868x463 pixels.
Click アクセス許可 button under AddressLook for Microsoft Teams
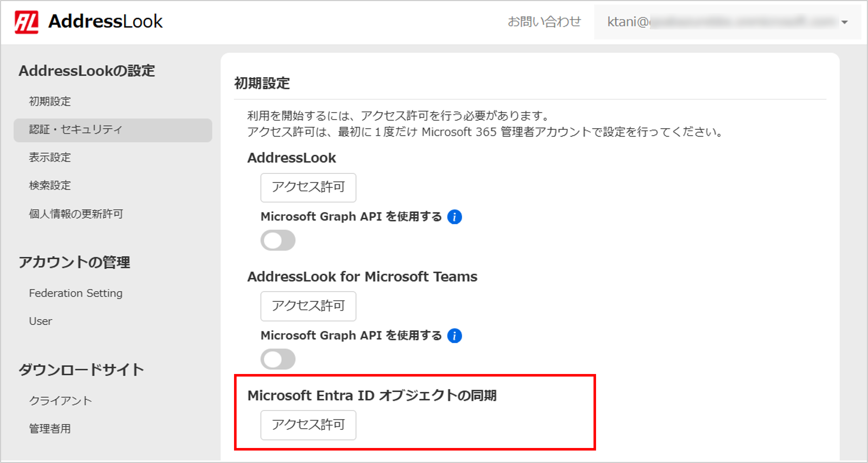308,306
